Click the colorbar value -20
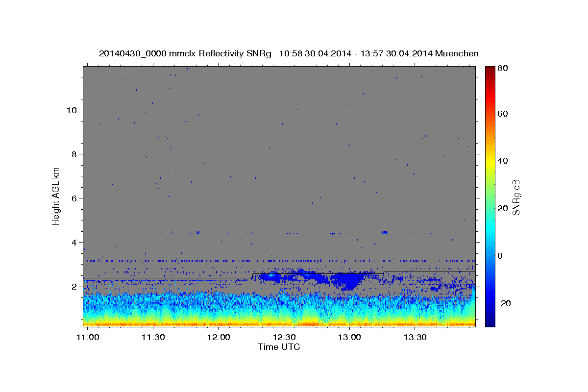Screen dimensions: 588x392 (504, 303)
